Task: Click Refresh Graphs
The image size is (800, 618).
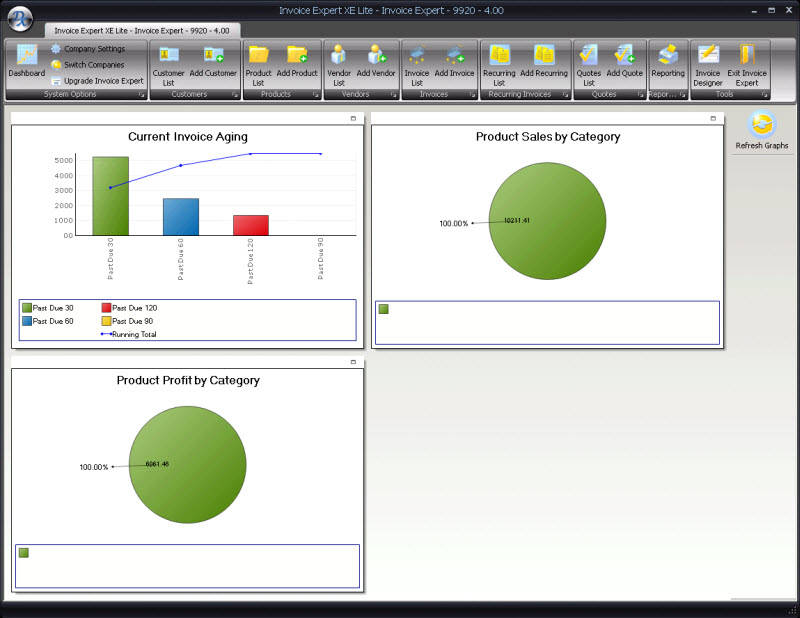Action: click(761, 131)
